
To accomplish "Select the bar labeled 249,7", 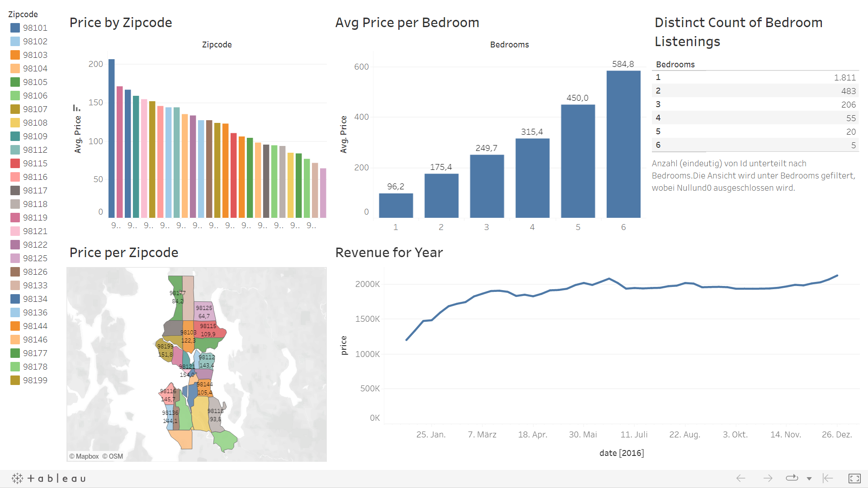I will (487, 186).
